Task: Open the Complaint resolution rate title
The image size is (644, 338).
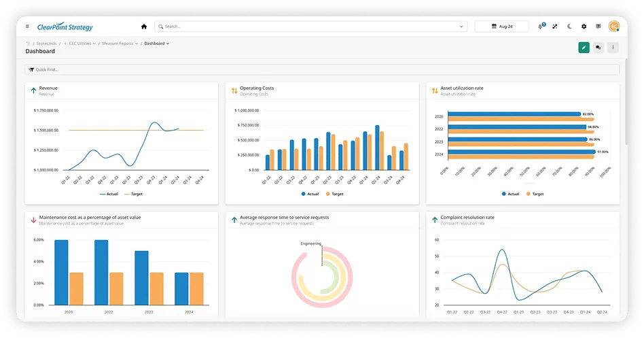Action: point(467,218)
